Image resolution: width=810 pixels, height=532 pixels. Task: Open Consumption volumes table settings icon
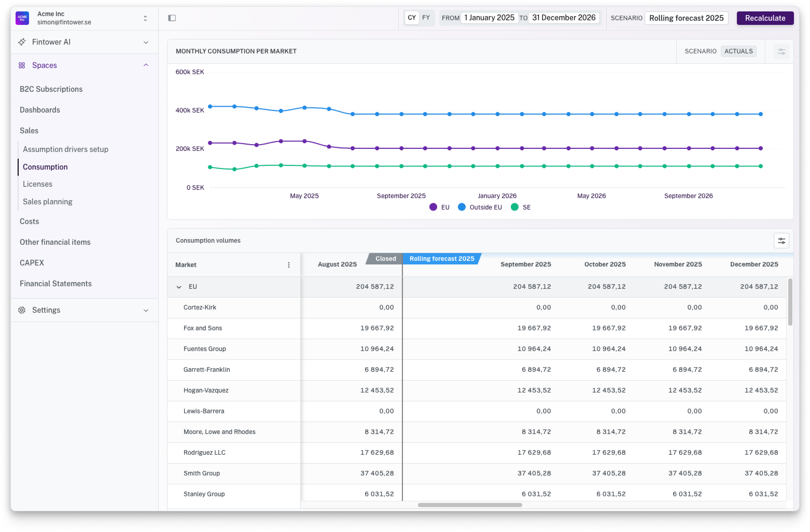click(781, 241)
